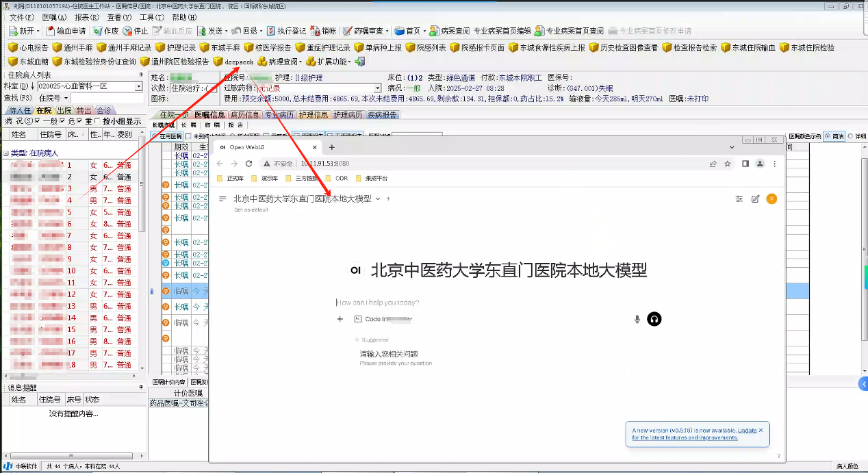The width and height of the screenshot is (868, 473).
Task: Select the 详细 radio button
Action: (x=851, y=136)
